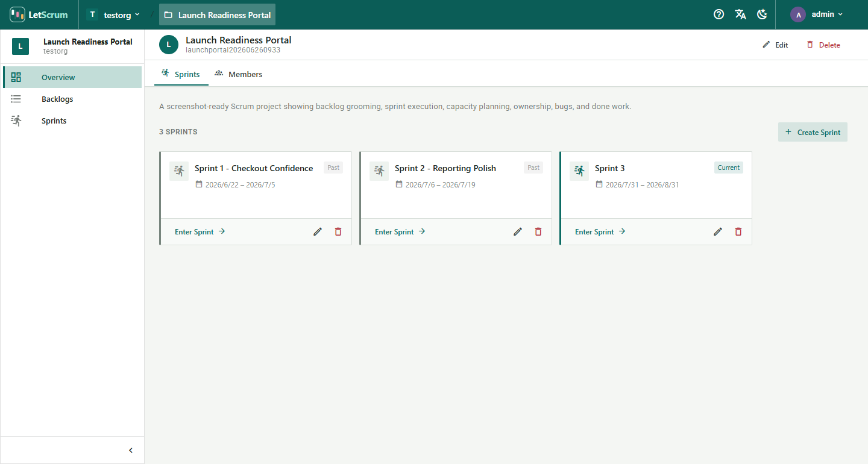Viewport: 868px width, 464px height.
Task: Click the Current badge on Sprint 3
Action: pos(729,168)
